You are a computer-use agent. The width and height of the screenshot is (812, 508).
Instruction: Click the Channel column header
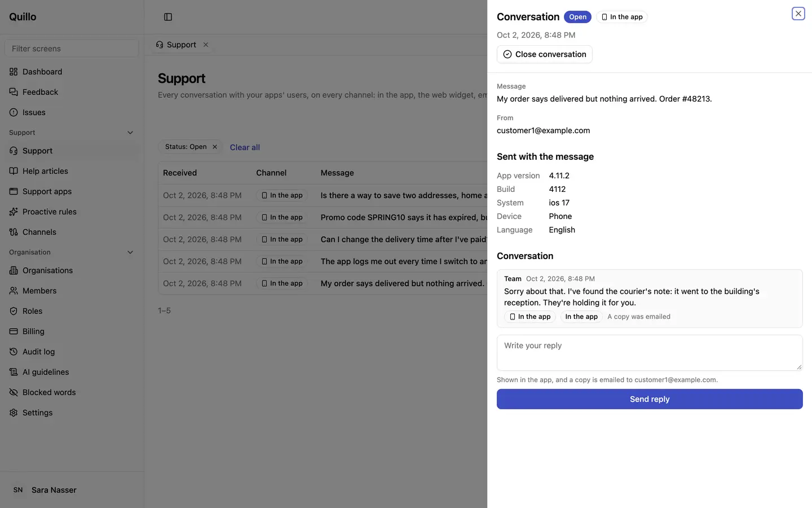click(271, 173)
